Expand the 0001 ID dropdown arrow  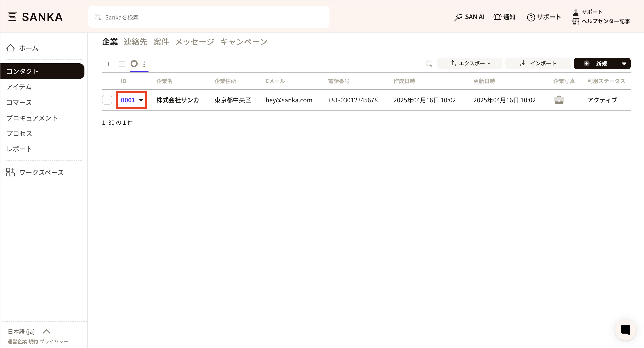click(x=141, y=100)
